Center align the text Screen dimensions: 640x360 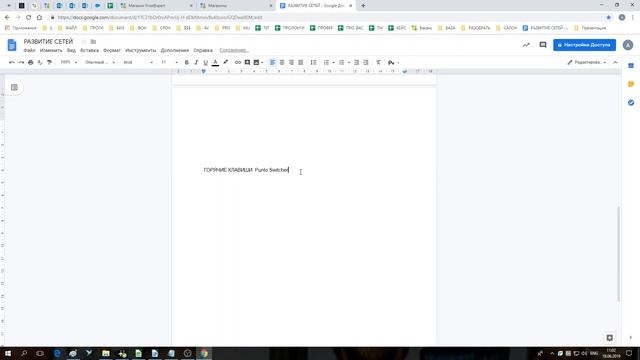[x=282, y=62]
